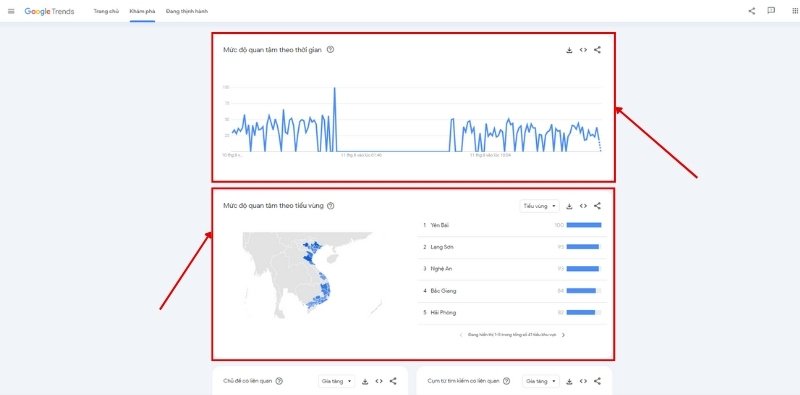
Task: Show help for Mức độ quan tâm theo tiểu vùng
Action: click(331, 206)
